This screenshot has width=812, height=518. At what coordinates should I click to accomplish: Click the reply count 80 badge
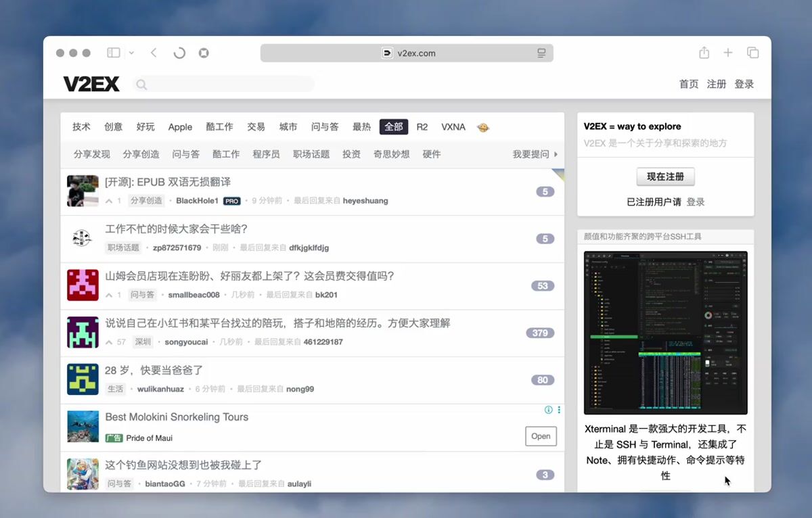543,380
